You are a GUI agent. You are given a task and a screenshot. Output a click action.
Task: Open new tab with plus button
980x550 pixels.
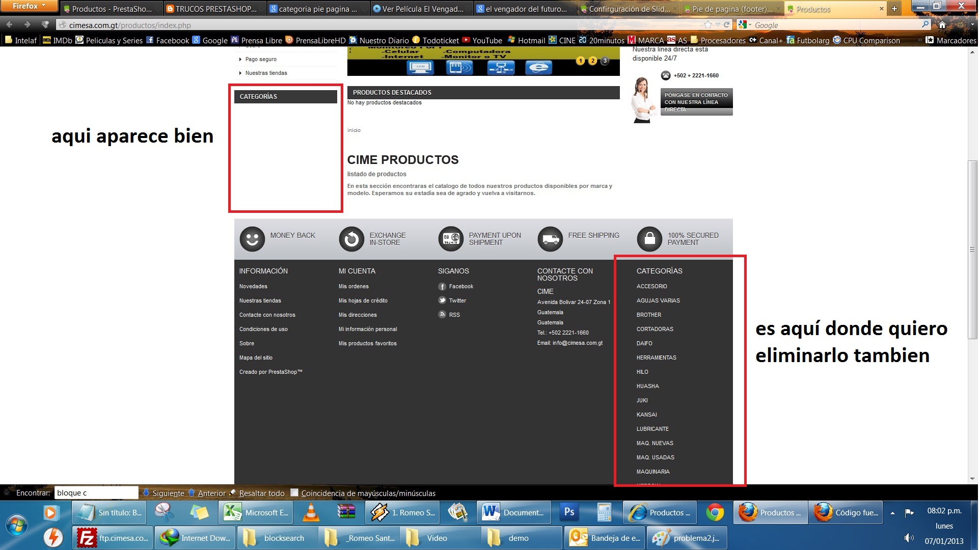(895, 9)
